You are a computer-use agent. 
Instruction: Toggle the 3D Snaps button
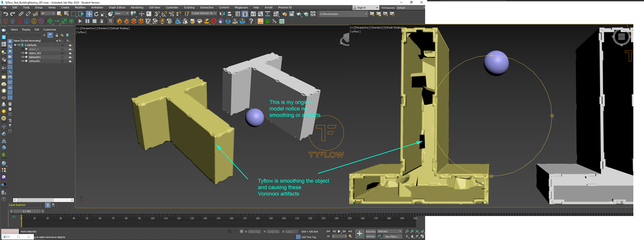157,14
